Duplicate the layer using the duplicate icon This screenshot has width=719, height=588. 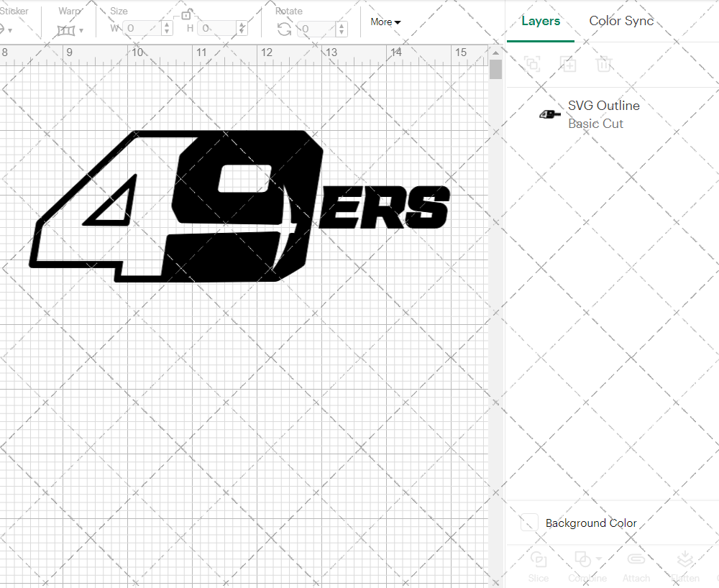pos(568,64)
